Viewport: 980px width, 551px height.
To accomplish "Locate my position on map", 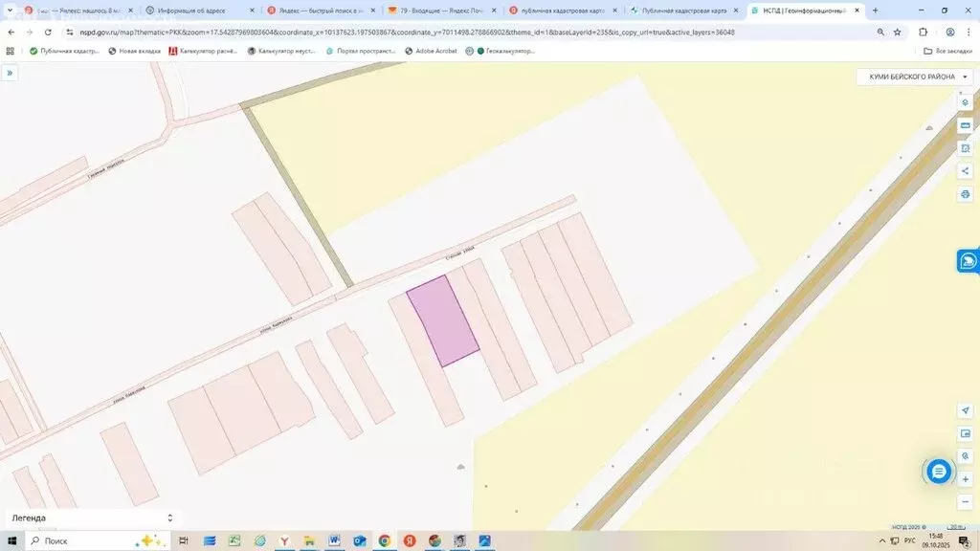I will coord(965,410).
